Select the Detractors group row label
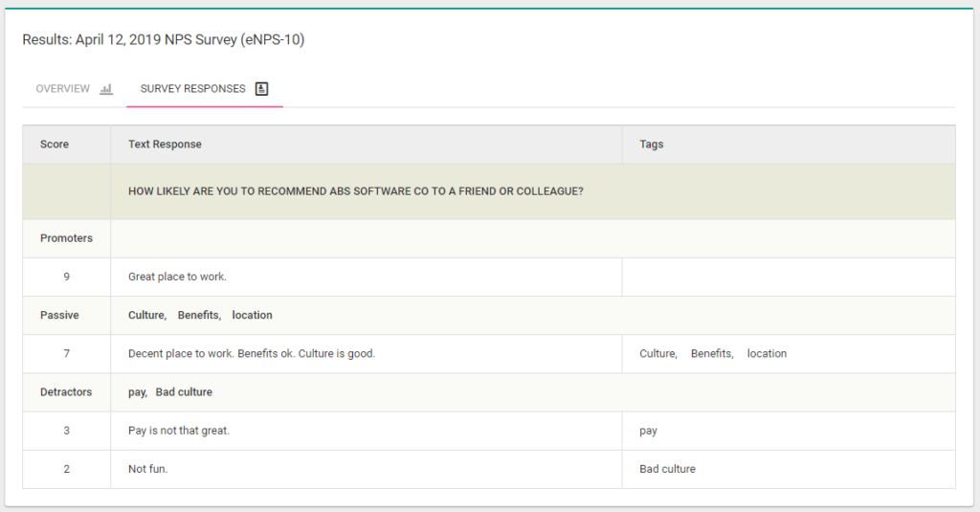This screenshot has width=980, height=512. pyautogui.click(x=66, y=391)
